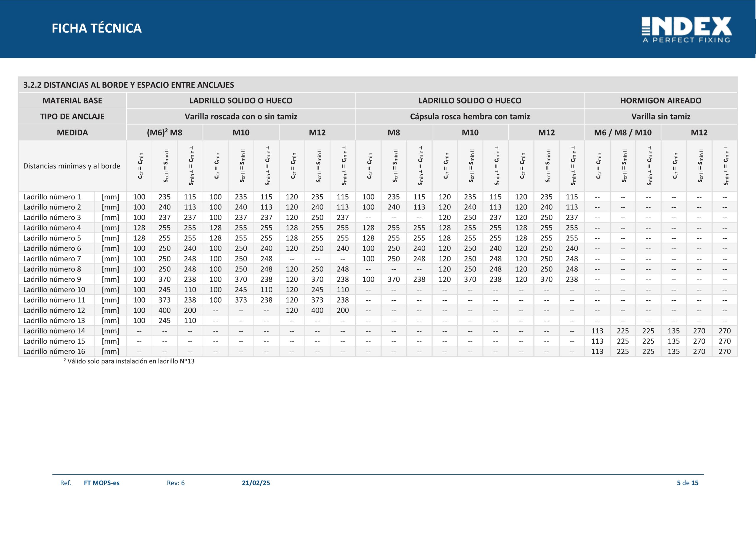Select the HORMIGON AIREADO column header
This screenshot has height=534, width=756.
661,101
